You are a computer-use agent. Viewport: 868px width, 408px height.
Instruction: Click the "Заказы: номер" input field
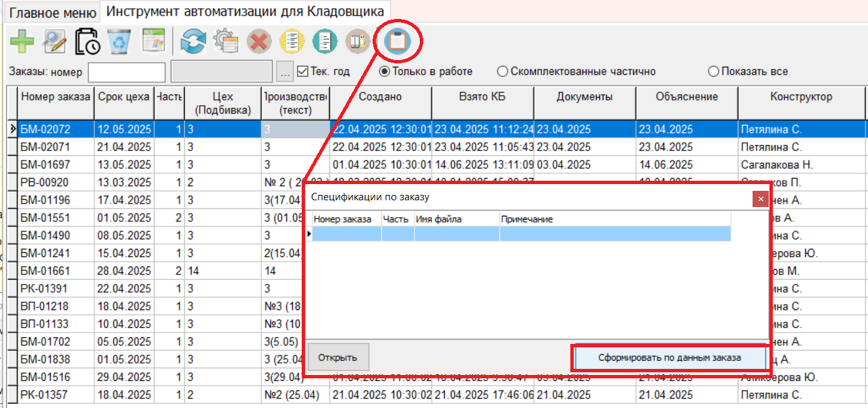coord(127,71)
